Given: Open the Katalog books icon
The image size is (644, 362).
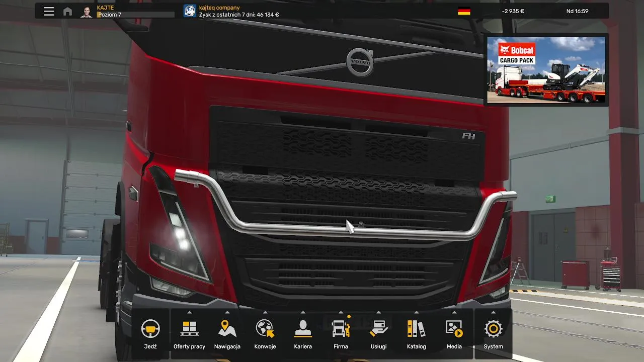Looking at the screenshot, I should pyautogui.click(x=416, y=329).
